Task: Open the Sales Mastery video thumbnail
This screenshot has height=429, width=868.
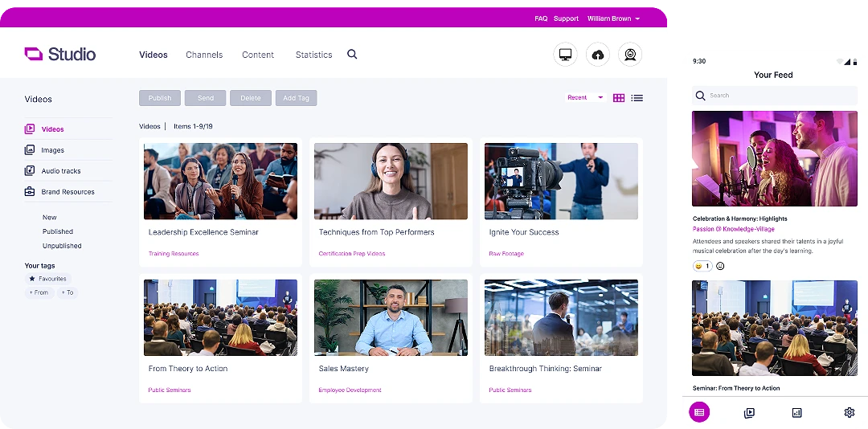Action: (391, 317)
